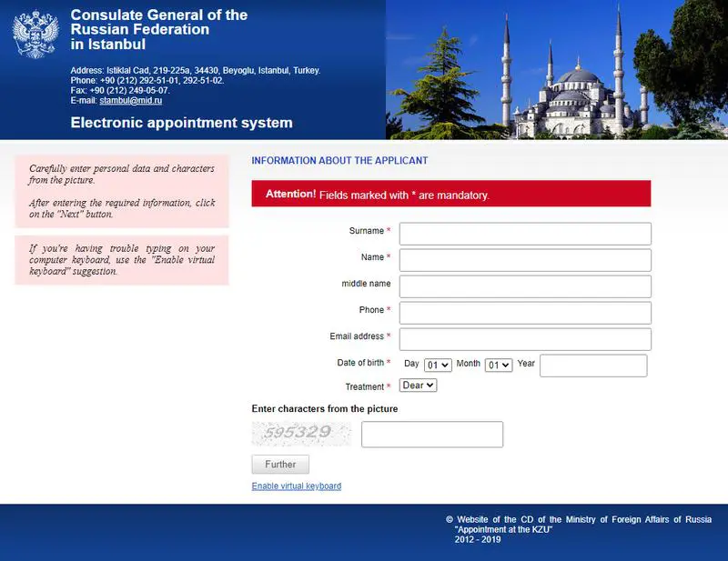Click the Information About the Applicant heading

click(339, 161)
